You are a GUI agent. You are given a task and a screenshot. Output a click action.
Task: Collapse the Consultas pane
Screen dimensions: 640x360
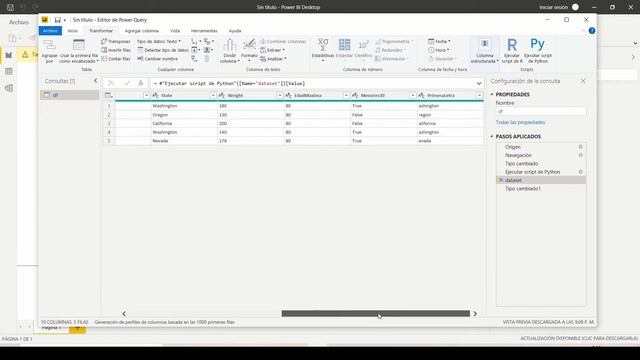pos(96,81)
